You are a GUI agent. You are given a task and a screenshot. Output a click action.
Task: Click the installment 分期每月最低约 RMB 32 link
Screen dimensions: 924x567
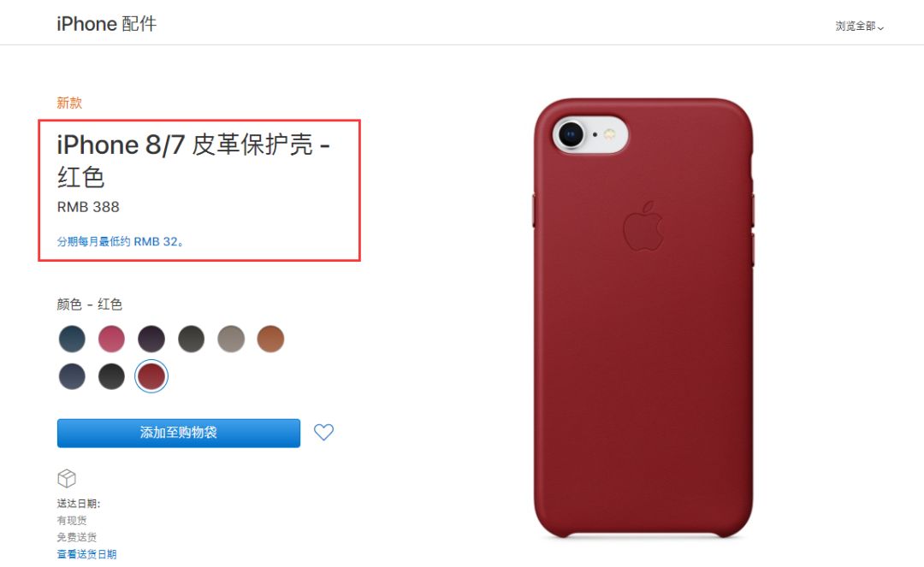click(x=121, y=241)
